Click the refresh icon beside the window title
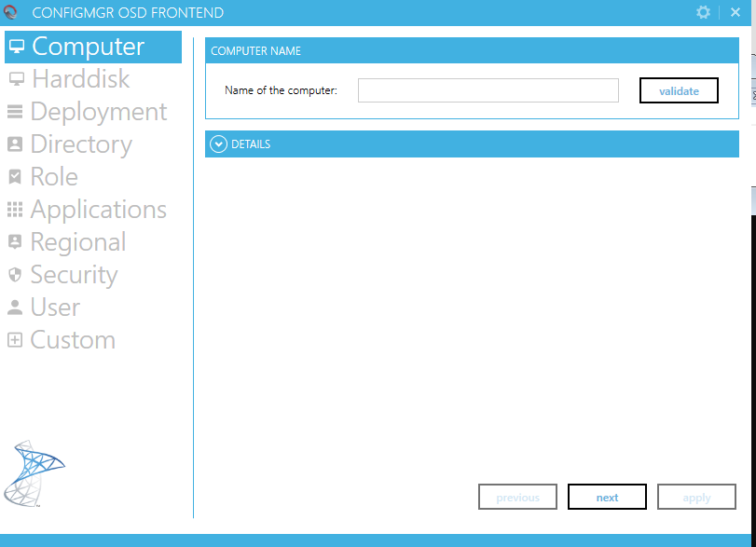 tap(11, 12)
